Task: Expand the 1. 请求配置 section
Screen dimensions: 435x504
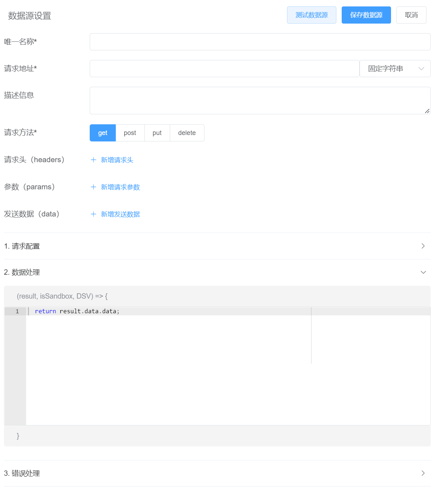Action: point(217,246)
